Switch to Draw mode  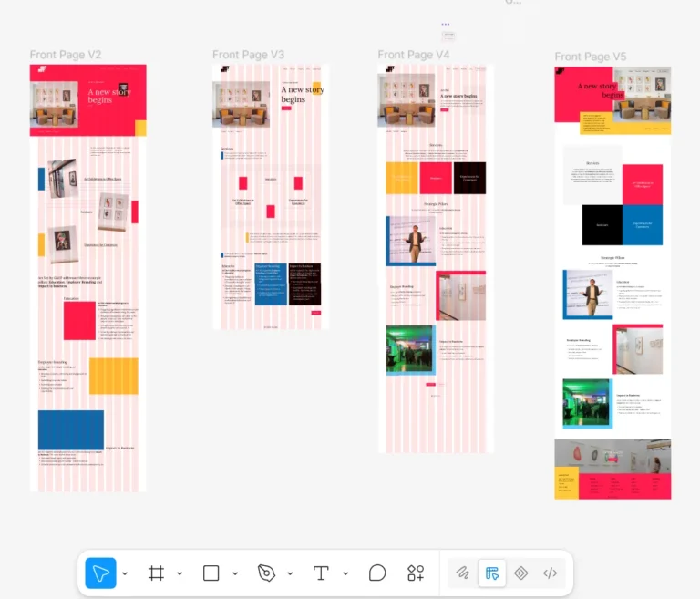462,573
